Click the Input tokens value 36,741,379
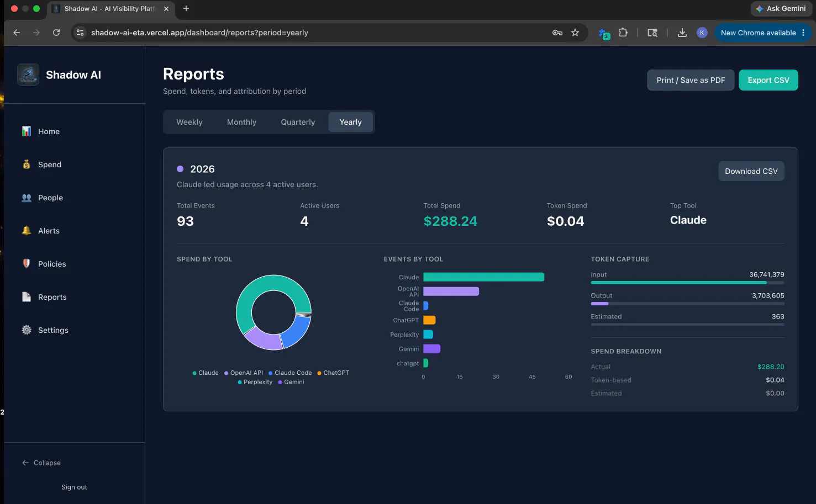The height and width of the screenshot is (504, 816). click(767, 275)
